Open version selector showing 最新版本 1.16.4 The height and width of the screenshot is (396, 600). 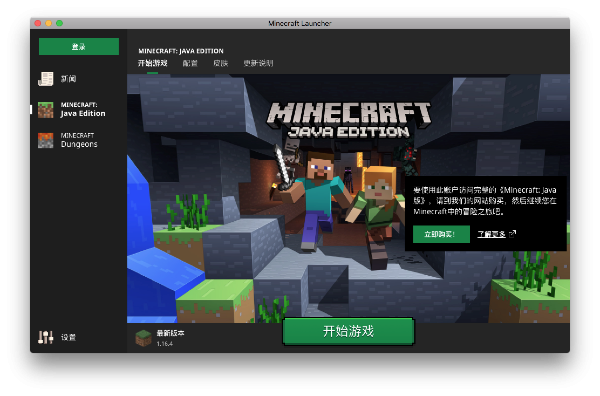tap(161, 338)
